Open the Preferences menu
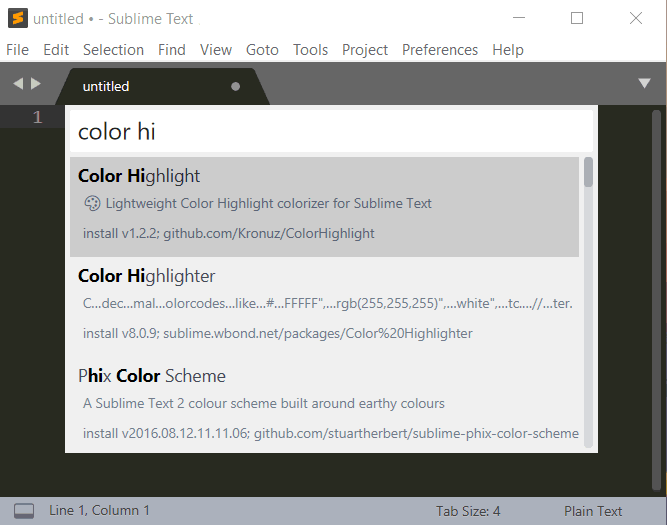Image resolution: width=667 pixels, height=525 pixels. 440,49
